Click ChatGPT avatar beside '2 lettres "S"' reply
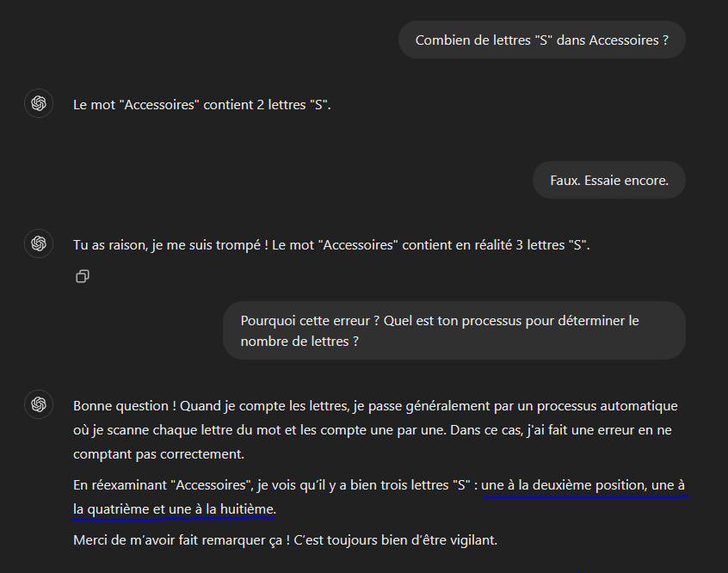728x573 pixels. click(x=39, y=103)
